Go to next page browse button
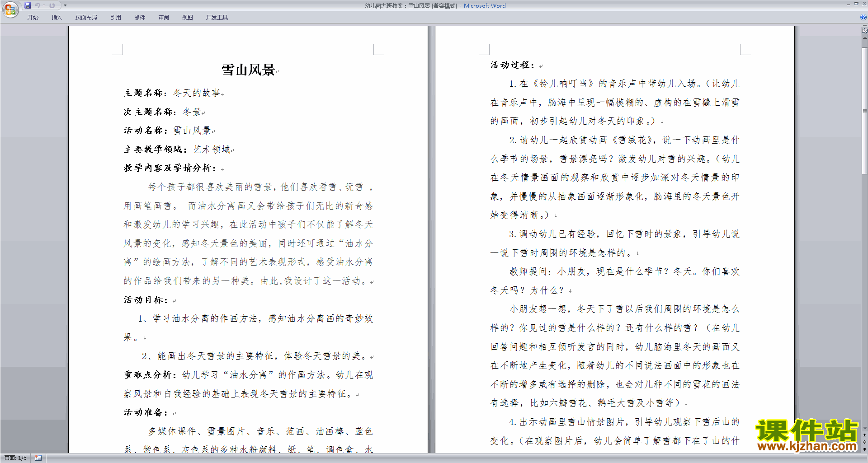 864,449
